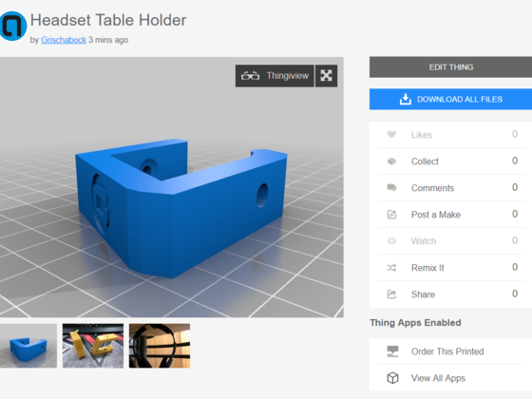Screen dimensions: 532x399
Task: Click the Remix It shuffle icon
Action: click(391, 268)
